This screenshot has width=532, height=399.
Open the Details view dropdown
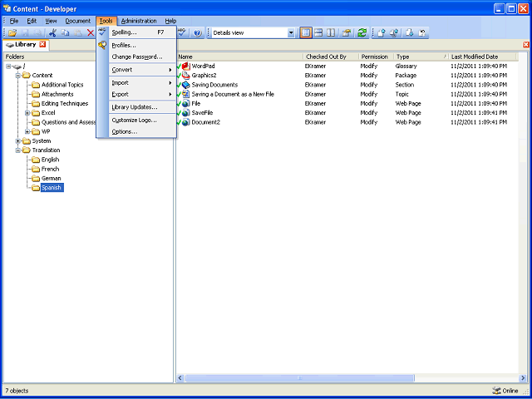click(291, 33)
